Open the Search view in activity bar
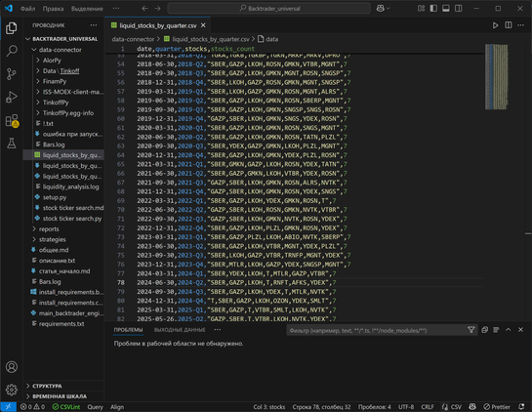 pos(12,51)
